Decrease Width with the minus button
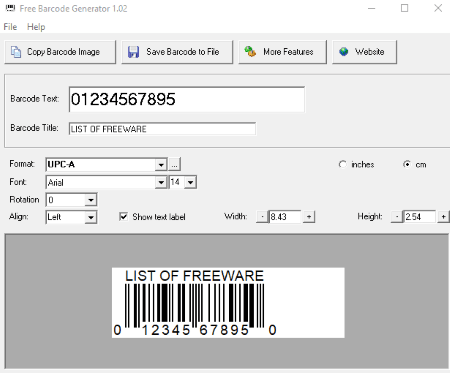450x373 pixels. point(262,217)
